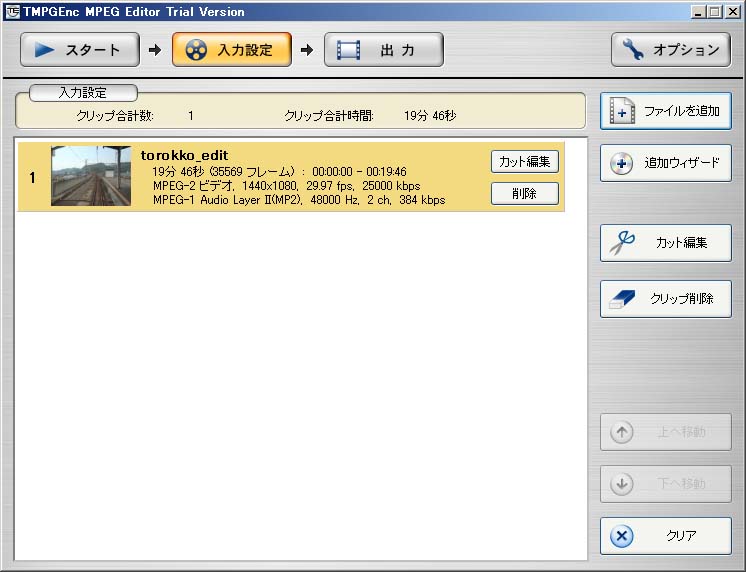Click the eraser icon on クリップ削除

622,299
